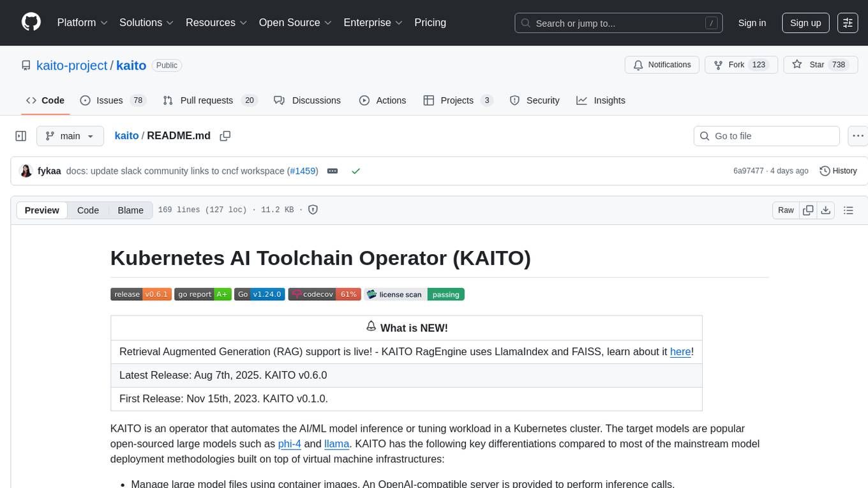Open the command palette icon in header
The height and width of the screenshot is (488, 868).
coord(848,23)
